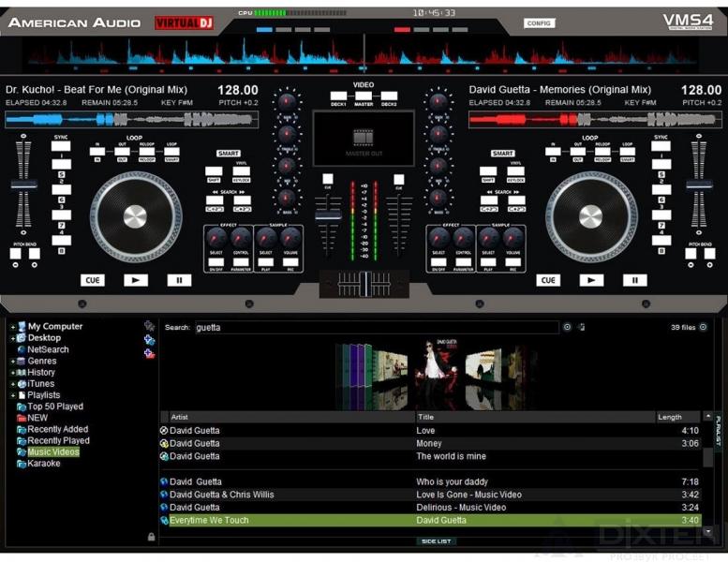This screenshot has width=728, height=562.
Task: Click the SIDE LIST tab
Action: tap(436, 541)
